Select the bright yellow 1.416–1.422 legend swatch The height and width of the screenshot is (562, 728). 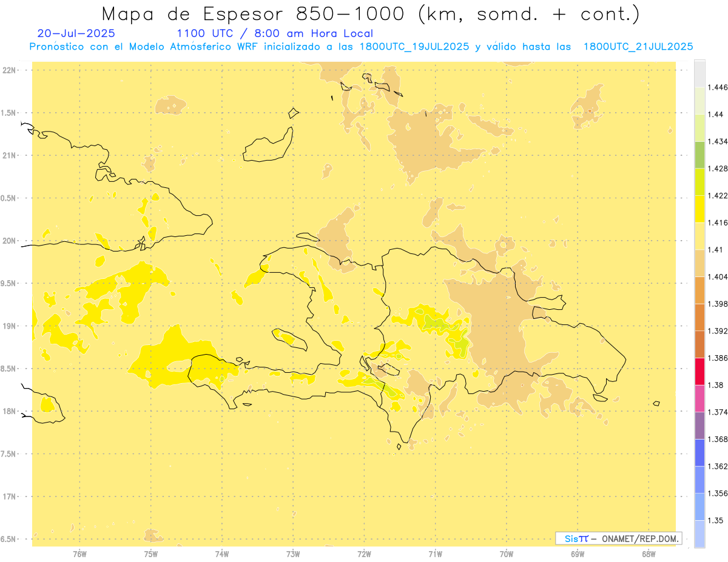[x=699, y=209]
